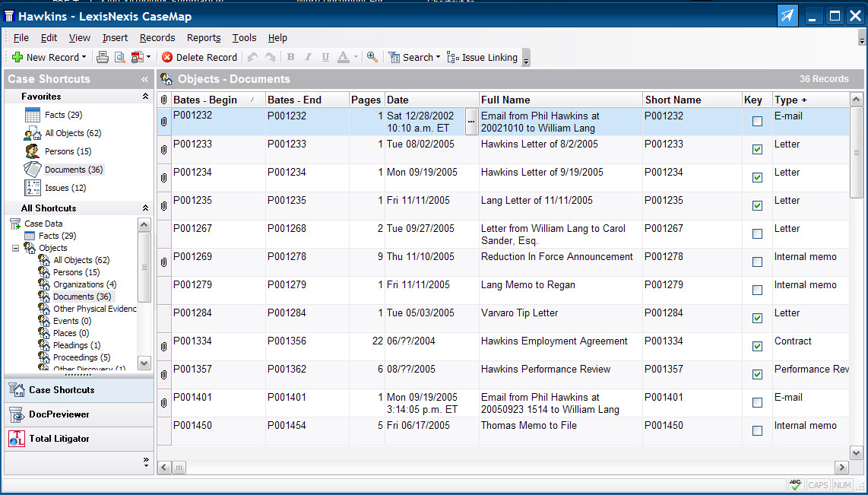Screen dimensions: 868x495
Task: Click the horizontal scrollbar right arrow
Action: 841,468
